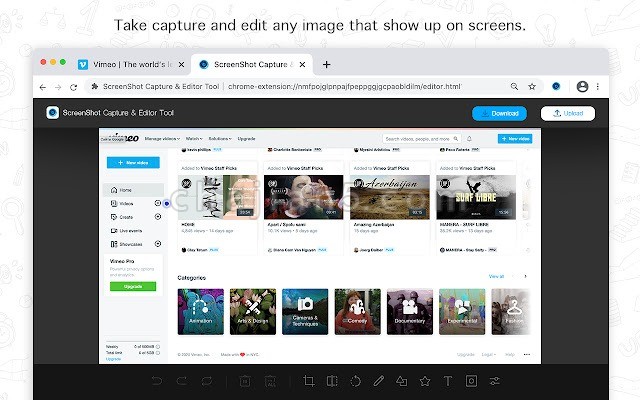
Task: Open the Watch dropdown menu
Action: [194, 139]
